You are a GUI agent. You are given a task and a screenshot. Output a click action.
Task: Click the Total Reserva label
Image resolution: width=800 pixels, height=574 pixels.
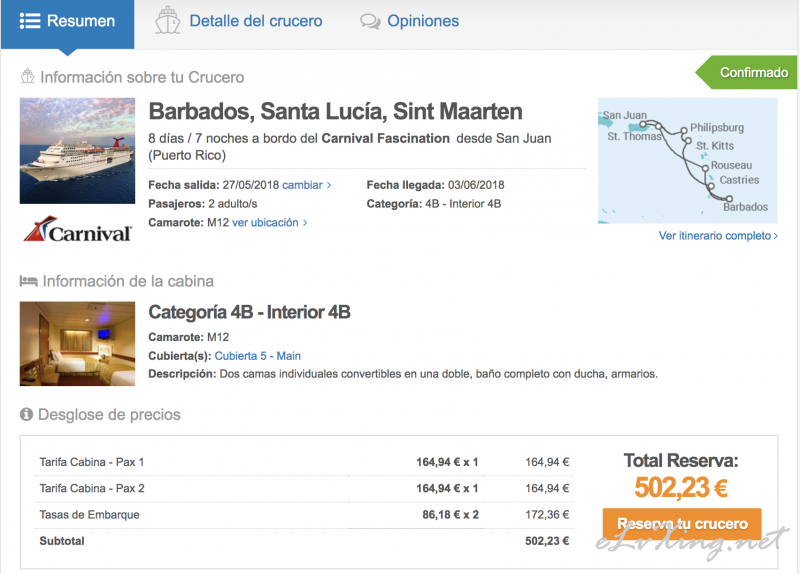[681, 461]
